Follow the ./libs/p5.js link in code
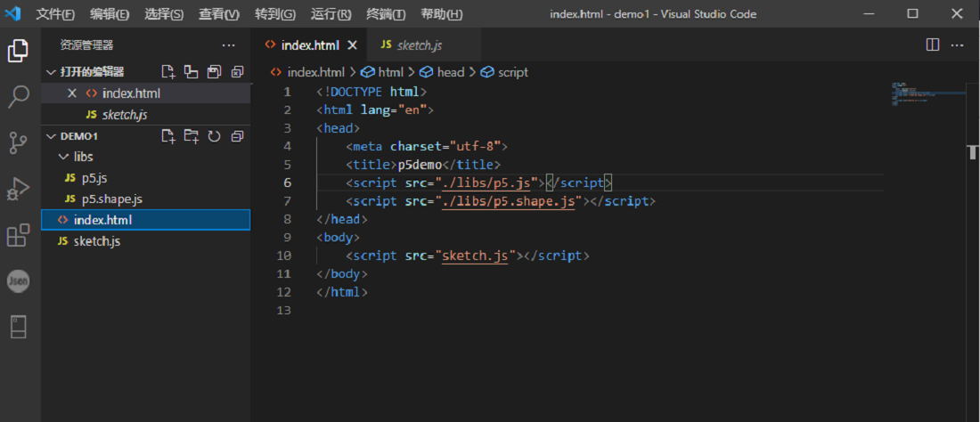The width and height of the screenshot is (980, 422). pyautogui.click(x=486, y=183)
